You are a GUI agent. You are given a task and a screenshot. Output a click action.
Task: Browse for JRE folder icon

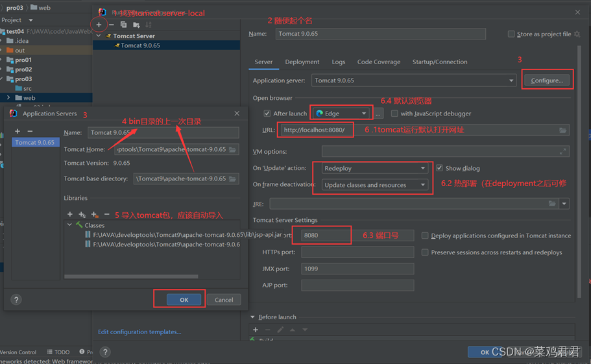(x=552, y=204)
